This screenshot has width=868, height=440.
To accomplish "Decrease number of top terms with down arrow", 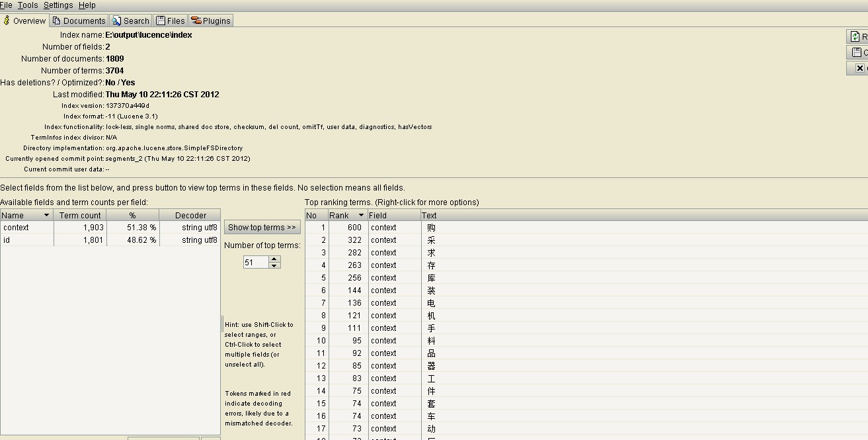I will click(275, 265).
